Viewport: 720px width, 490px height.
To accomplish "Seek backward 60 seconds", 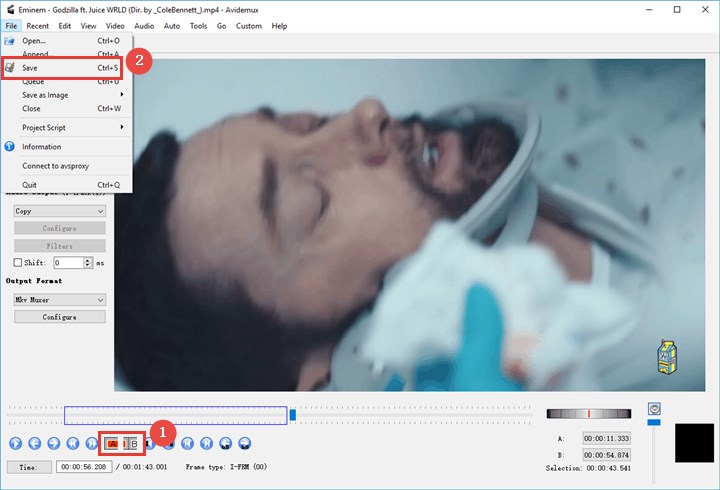I will tap(225, 443).
